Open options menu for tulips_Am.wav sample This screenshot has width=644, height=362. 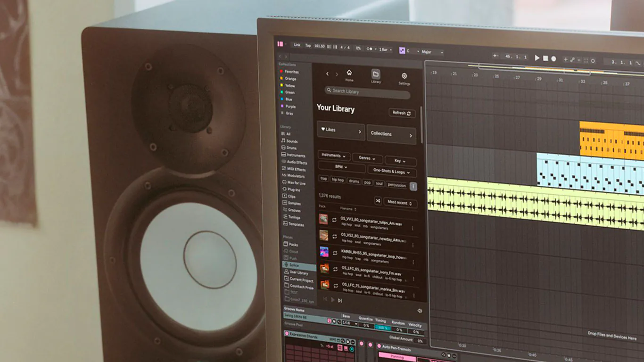tap(413, 229)
